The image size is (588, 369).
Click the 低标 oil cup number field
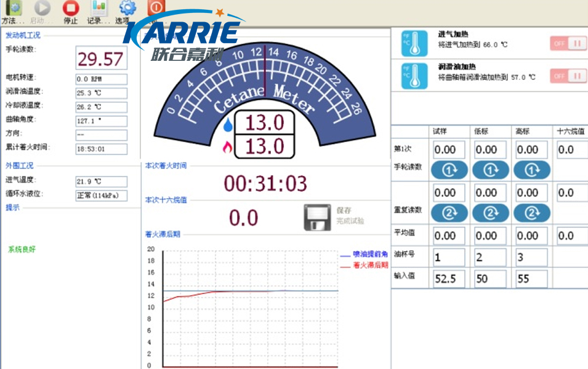point(490,258)
